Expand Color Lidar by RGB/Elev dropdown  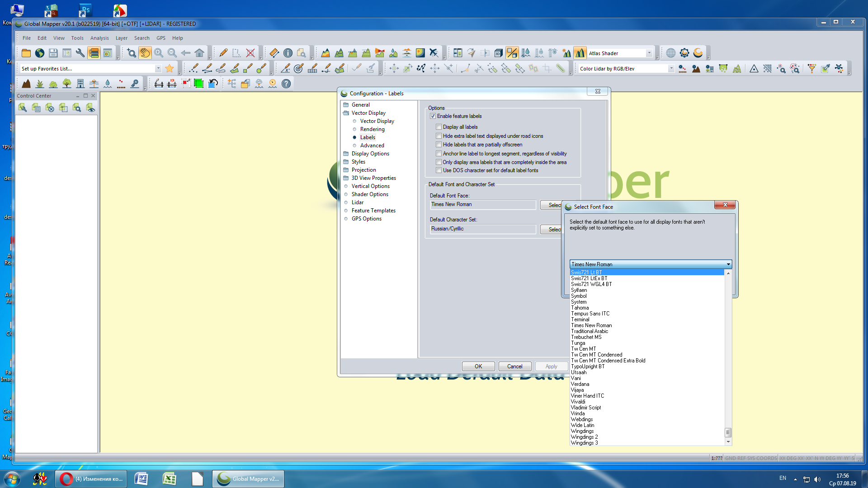tap(671, 69)
